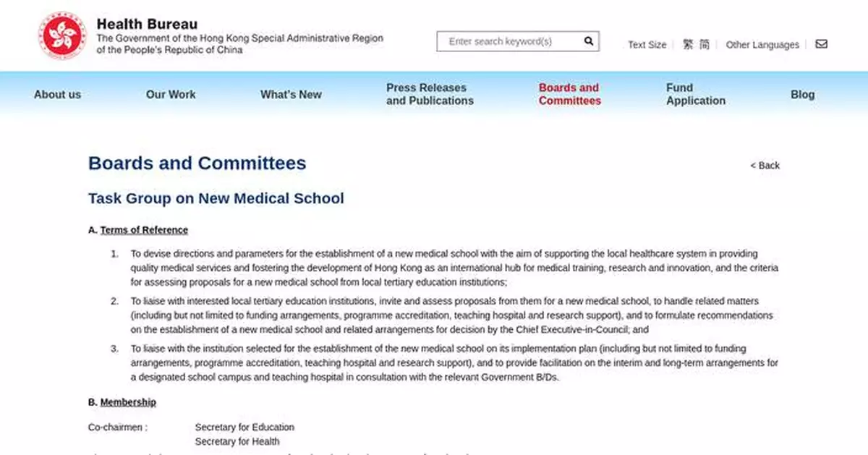The height and width of the screenshot is (455, 868).
Task: Click the Health Bureau emblem logo
Action: tap(61, 35)
